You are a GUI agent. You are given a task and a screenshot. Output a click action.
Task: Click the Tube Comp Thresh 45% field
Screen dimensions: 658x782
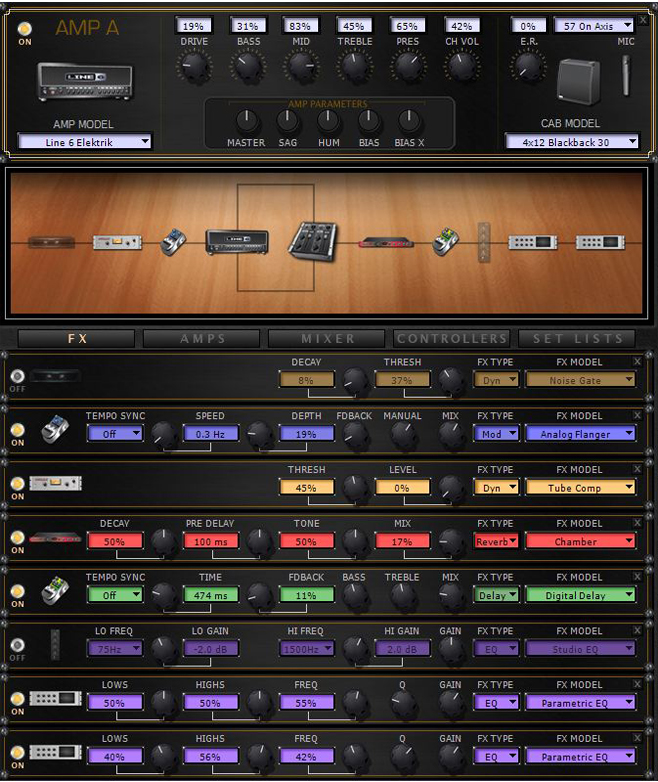306,488
